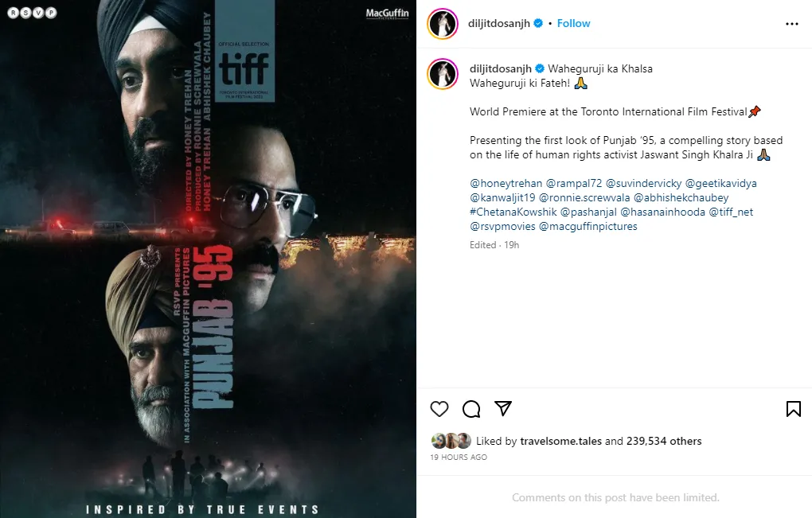Viewport: 812px width, 518px height.
Task: Open the @honeytrehan mention
Action: point(506,183)
